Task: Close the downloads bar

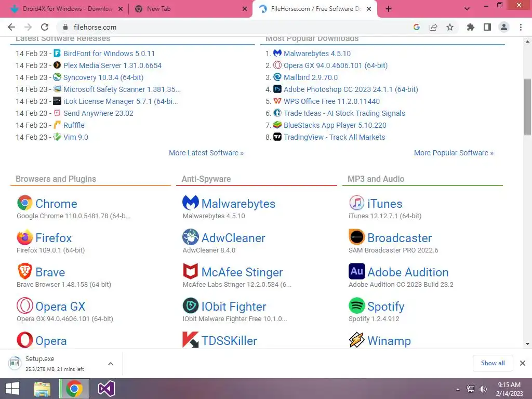Action: (523, 363)
